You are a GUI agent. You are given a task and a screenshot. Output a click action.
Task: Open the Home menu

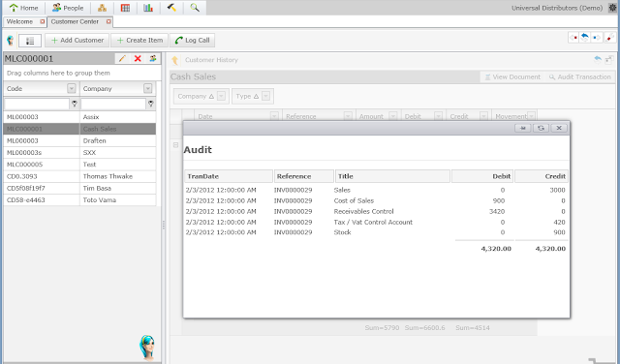click(23, 8)
